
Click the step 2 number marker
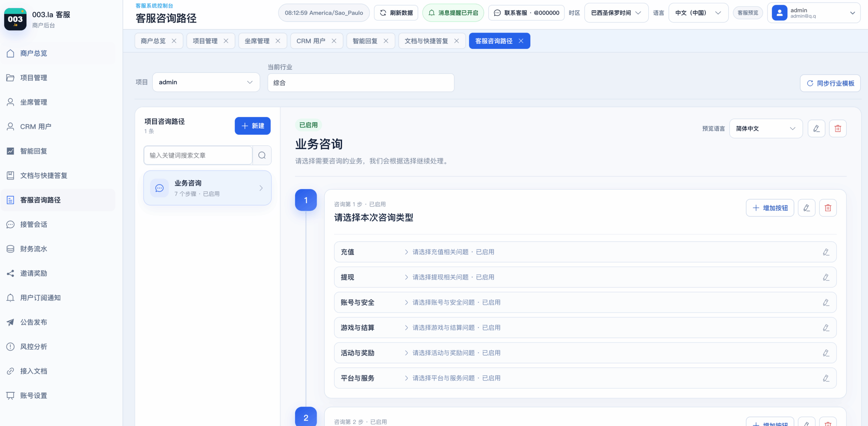(x=306, y=417)
